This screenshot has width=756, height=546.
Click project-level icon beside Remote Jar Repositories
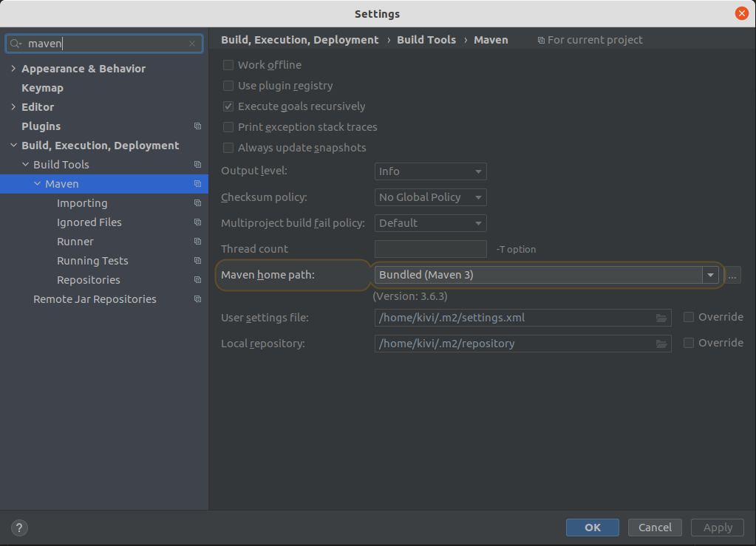(x=197, y=299)
